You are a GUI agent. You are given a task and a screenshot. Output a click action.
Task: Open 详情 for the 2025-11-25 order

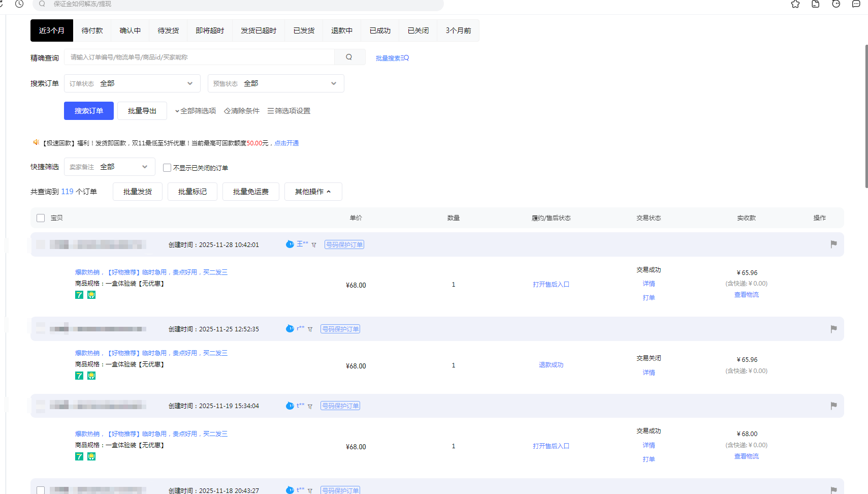pos(649,373)
